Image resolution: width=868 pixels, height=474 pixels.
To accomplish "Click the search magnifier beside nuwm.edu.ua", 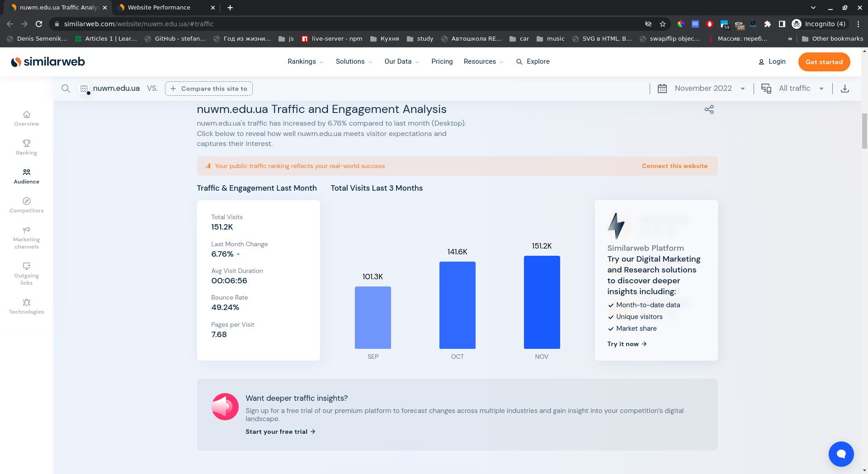I will pos(66,89).
